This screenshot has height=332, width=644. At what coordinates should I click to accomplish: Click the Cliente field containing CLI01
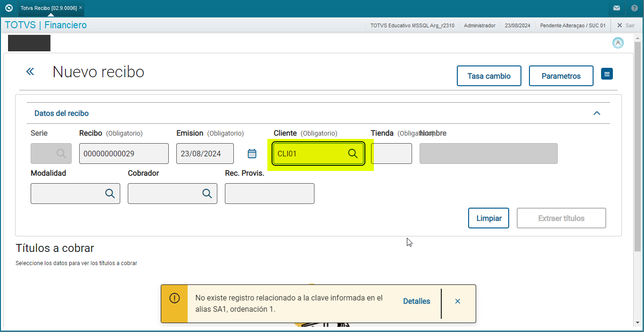pyautogui.click(x=318, y=154)
